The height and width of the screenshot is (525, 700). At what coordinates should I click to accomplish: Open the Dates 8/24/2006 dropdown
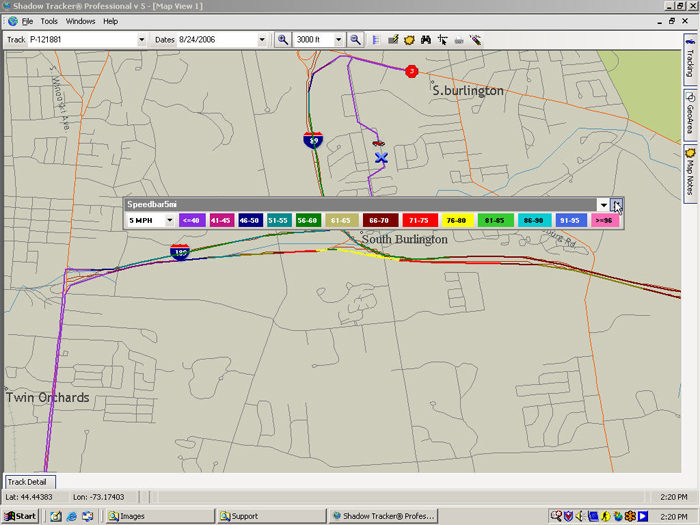[262, 40]
